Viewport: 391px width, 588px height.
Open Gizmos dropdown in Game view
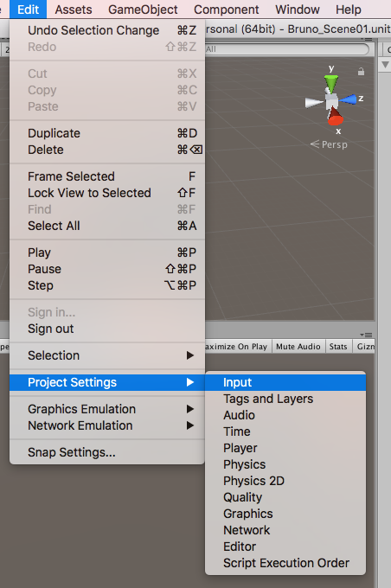tap(365, 347)
